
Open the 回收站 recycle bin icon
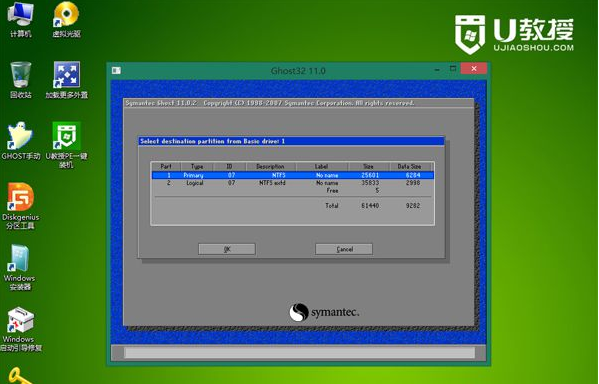click(21, 79)
